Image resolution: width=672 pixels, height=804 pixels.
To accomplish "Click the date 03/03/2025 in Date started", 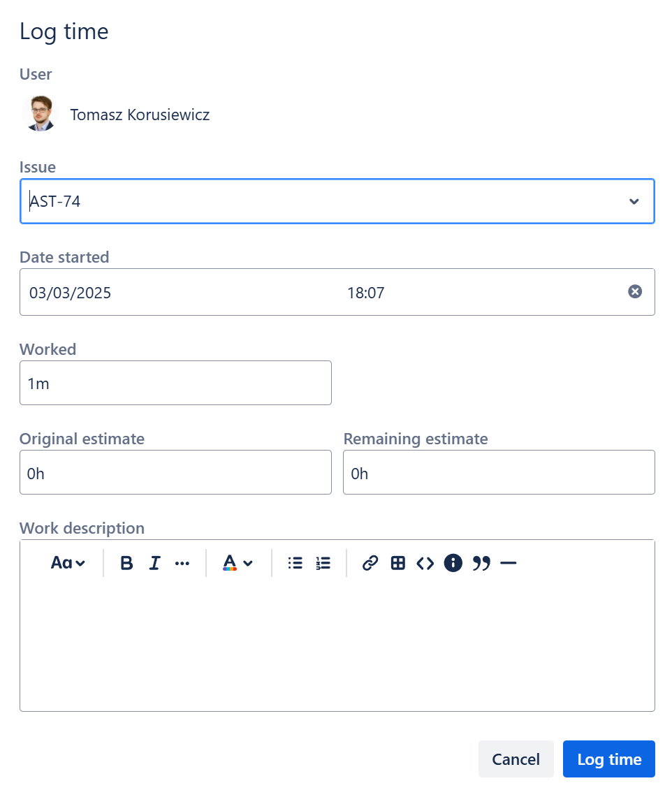I will coord(71,293).
